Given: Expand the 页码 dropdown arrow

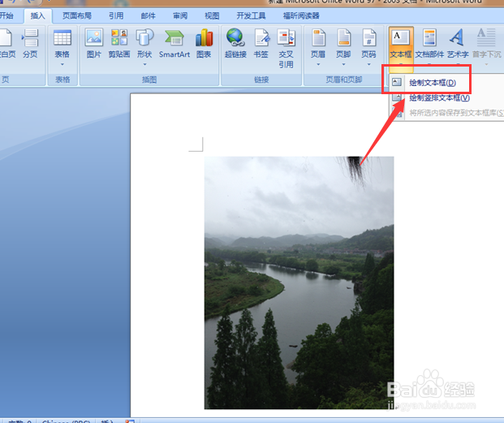Looking at the screenshot, I should coord(368,64).
